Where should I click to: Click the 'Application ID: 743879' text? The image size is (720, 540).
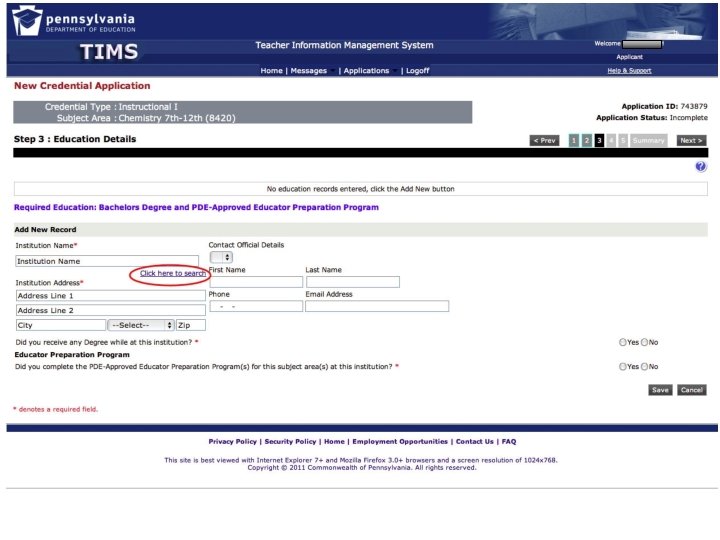(664, 106)
